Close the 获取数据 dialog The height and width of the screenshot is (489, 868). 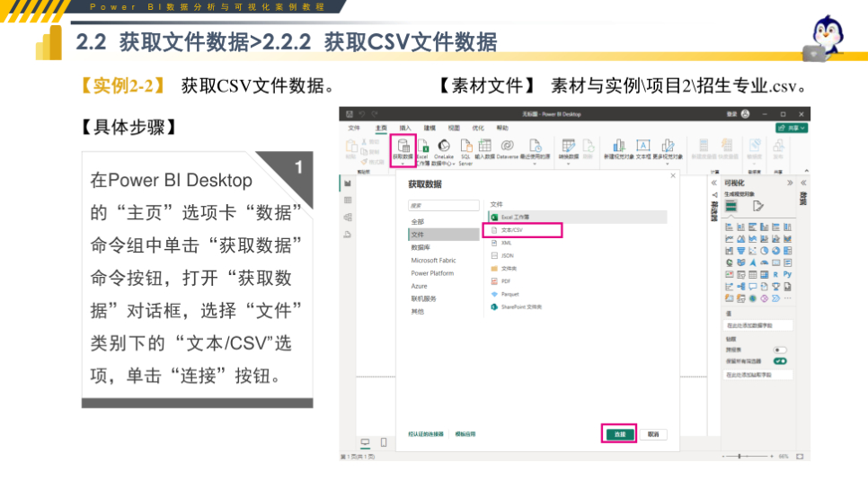(x=673, y=175)
